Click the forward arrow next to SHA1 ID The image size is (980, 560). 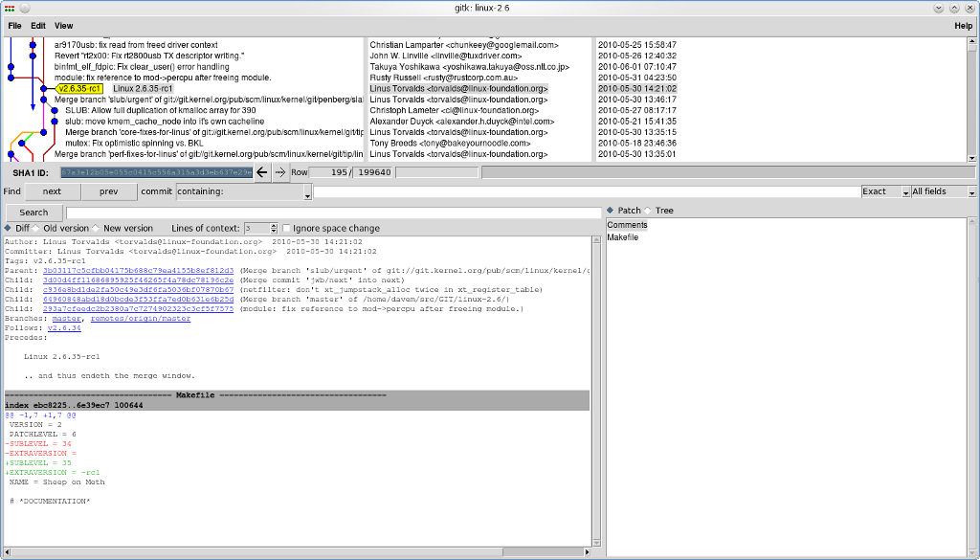pos(279,172)
